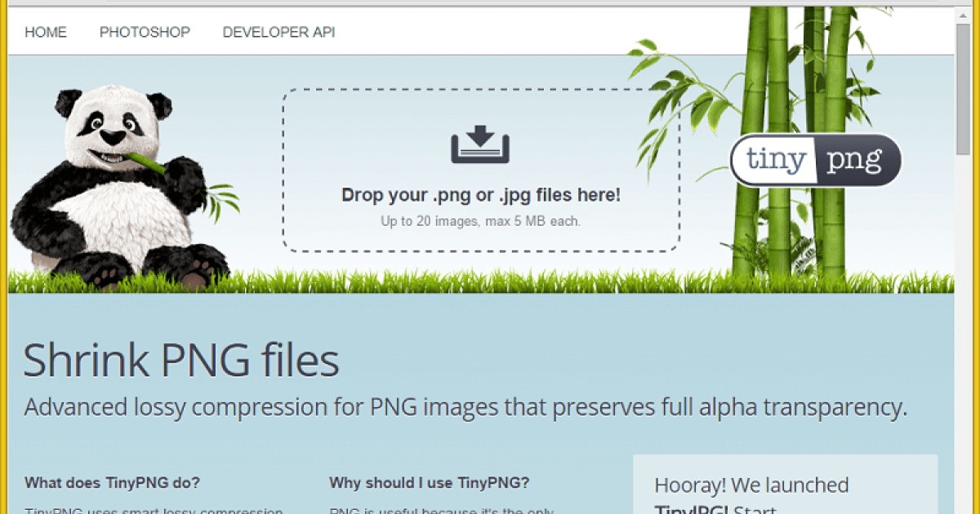Viewport: 980px width, 514px height.
Task: Open the PHOTOSHOP navigation item
Action: pyautogui.click(x=145, y=33)
